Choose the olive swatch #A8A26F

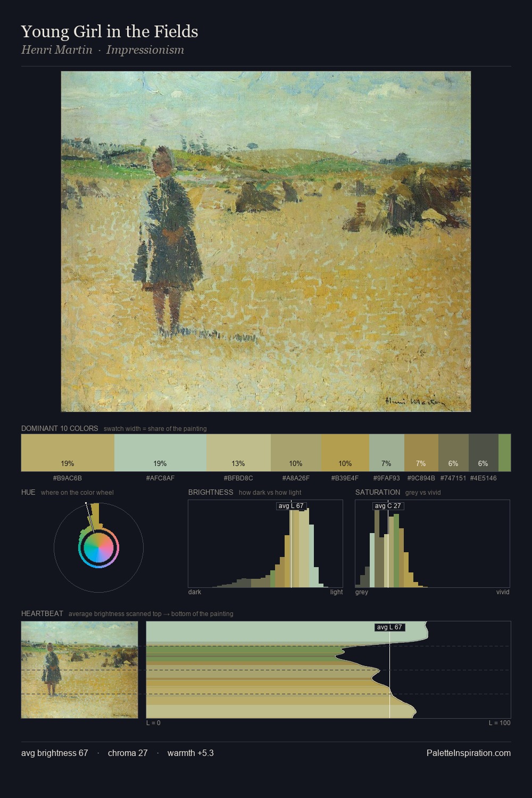click(296, 453)
